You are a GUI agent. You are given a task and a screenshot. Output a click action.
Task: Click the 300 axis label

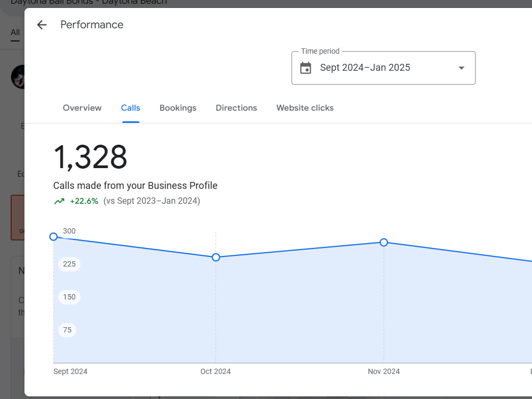(x=69, y=231)
